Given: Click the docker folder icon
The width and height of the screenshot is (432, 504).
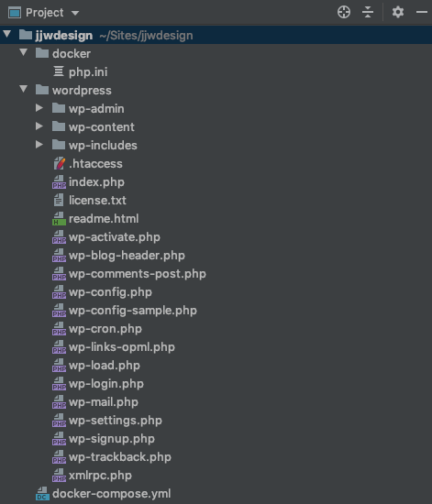Looking at the screenshot, I should 42,53.
